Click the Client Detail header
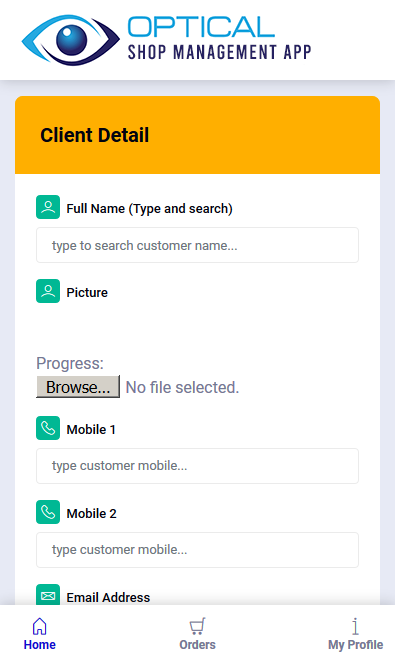The image size is (395, 663). (x=198, y=135)
